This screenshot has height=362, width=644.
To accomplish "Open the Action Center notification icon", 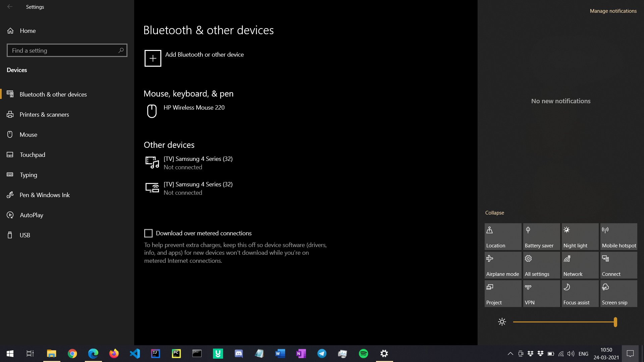I will (x=630, y=353).
